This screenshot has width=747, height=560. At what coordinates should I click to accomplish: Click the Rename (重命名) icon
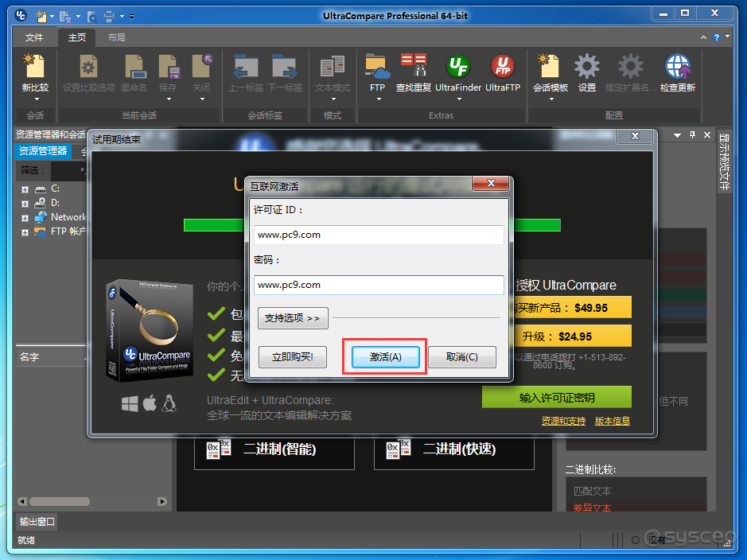pos(134,67)
